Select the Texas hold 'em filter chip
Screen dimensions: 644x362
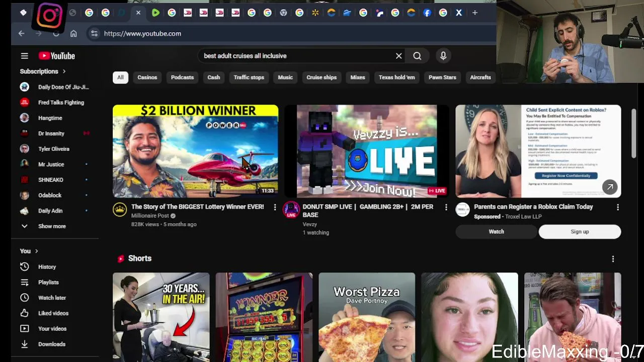(x=397, y=77)
